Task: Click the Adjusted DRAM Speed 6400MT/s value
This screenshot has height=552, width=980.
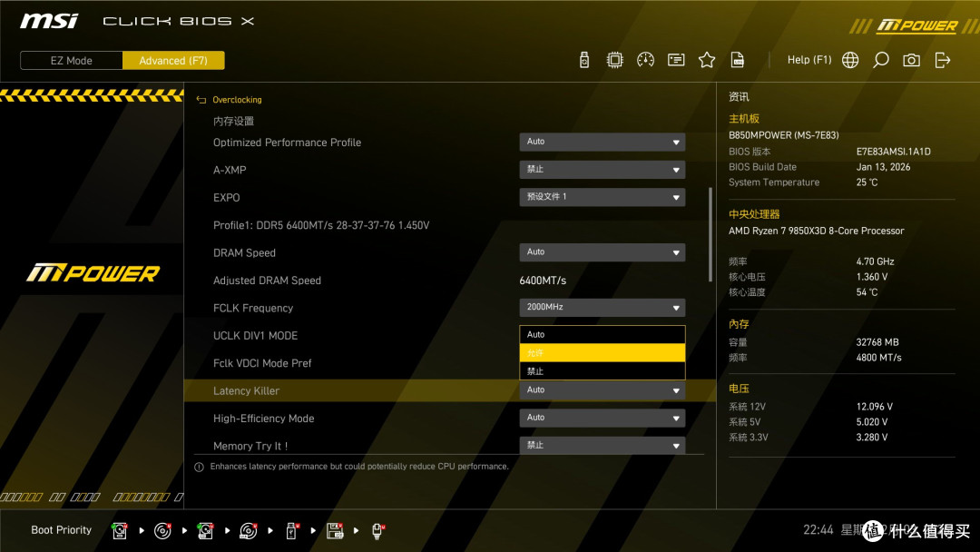Action: pyautogui.click(x=543, y=281)
